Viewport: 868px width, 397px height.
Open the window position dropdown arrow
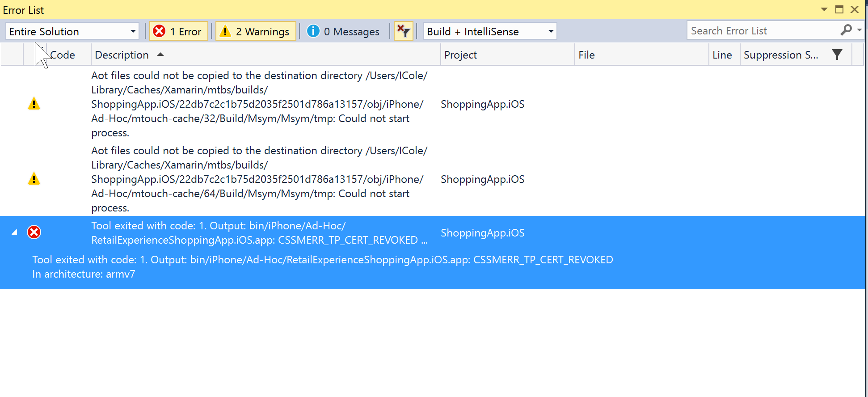(824, 9)
